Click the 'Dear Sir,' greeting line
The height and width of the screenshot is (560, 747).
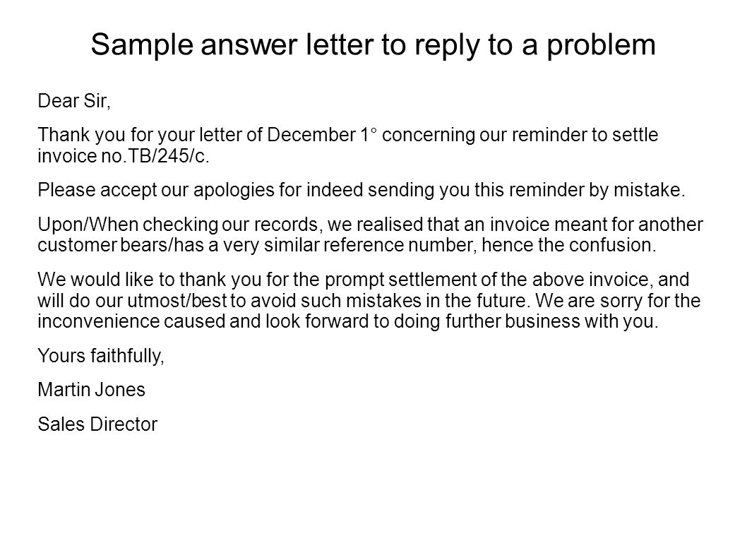pos(74,101)
